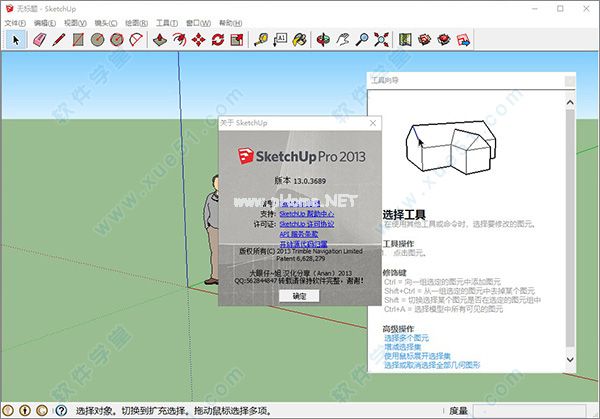Toggle the Instructor question mark icon

click(x=61, y=411)
